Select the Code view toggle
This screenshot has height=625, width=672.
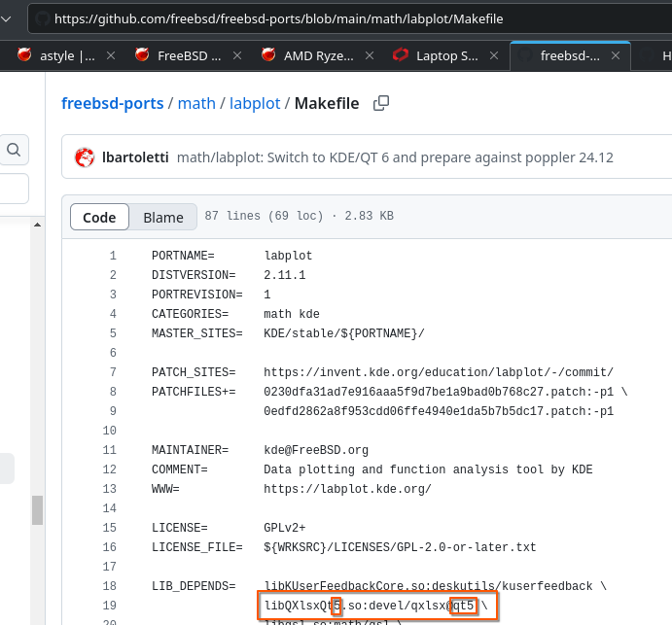click(99, 218)
